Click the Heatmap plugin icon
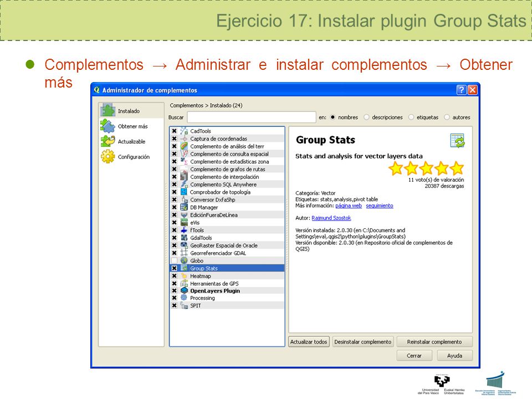The width and height of the screenshot is (532, 399). pos(184,276)
